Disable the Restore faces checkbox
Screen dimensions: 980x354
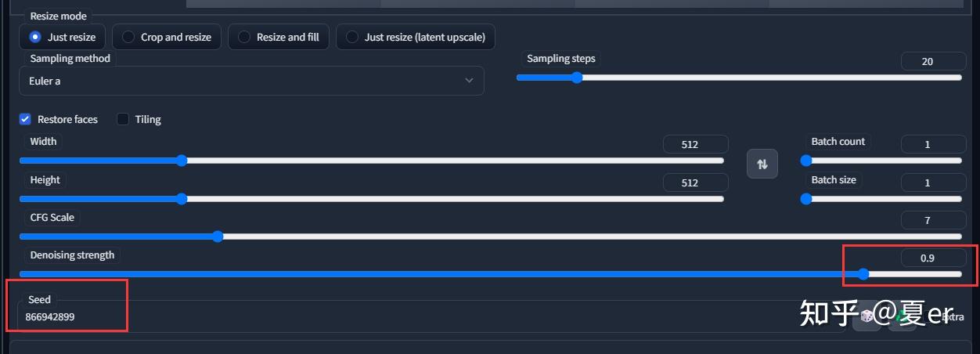pos(26,119)
